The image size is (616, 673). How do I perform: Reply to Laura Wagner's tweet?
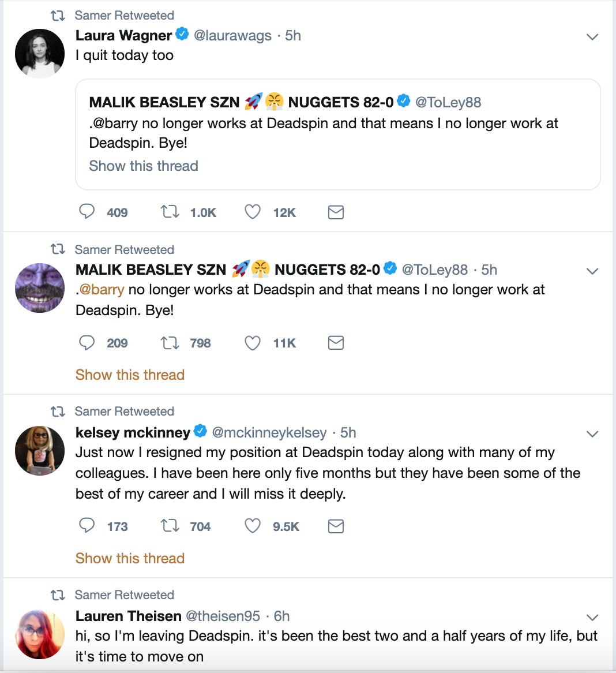coord(87,212)
